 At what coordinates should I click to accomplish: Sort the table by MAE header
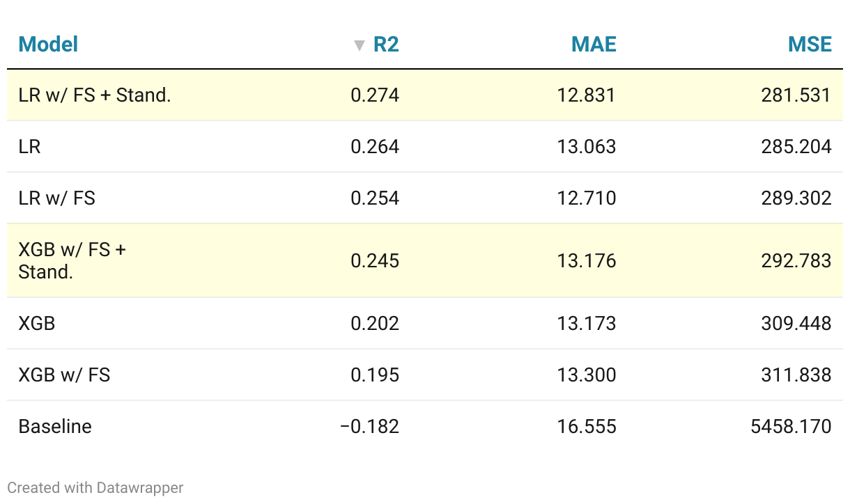click(x=594, y=45)
